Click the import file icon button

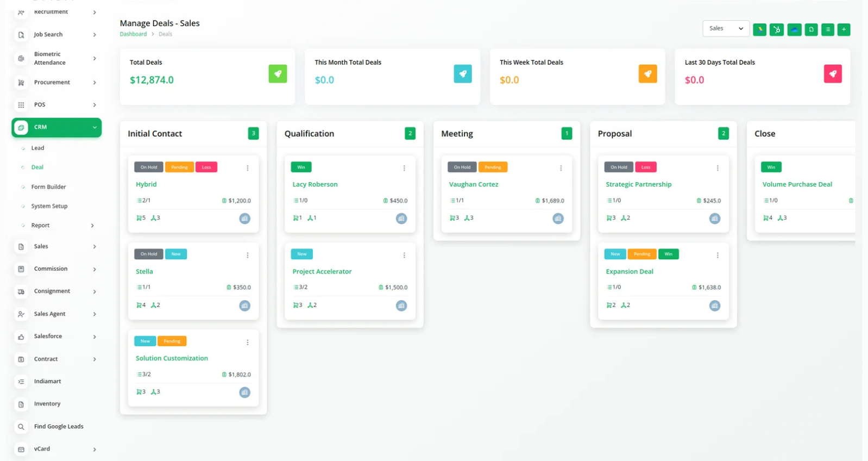[x=811, y=30]
